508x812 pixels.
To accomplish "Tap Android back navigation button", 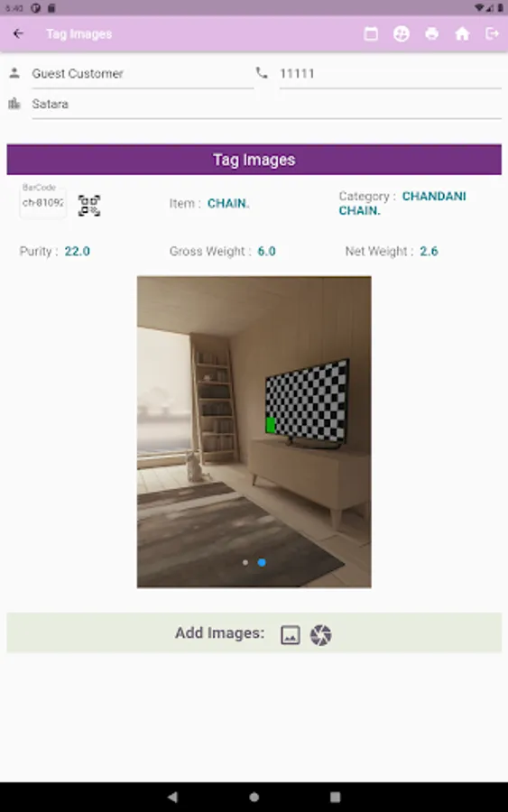I will [x=173, y=797].
